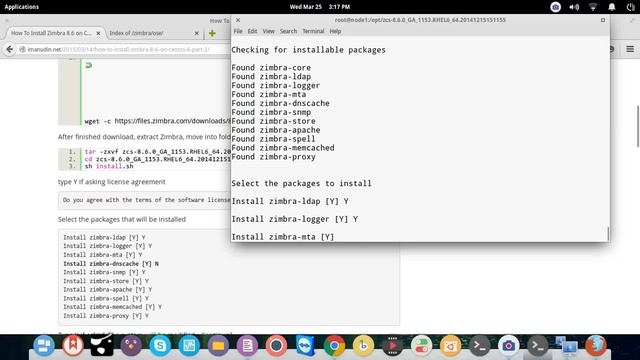The height and width of the screenshot is (360, 640).
Task: Click the wget command line on webpage
Action: click(x=158, y=121)
